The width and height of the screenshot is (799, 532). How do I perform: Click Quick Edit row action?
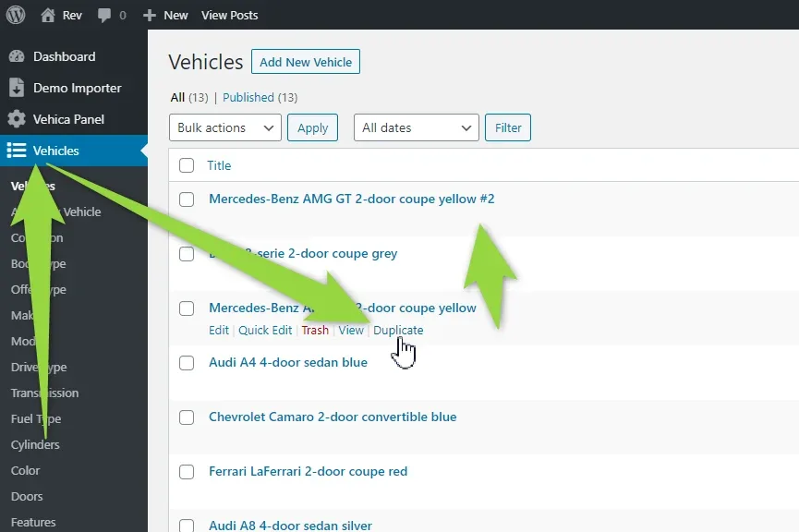pos(265,331)
